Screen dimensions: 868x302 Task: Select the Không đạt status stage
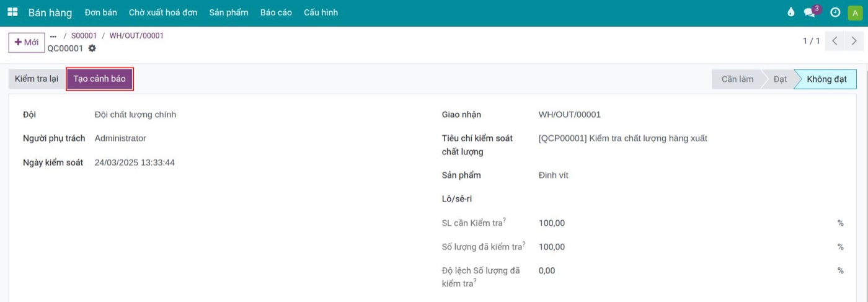coord(826,79)
